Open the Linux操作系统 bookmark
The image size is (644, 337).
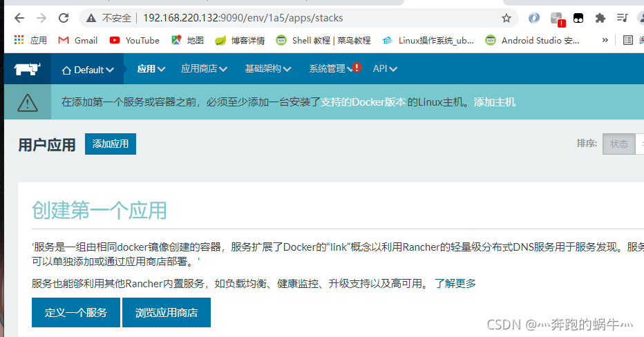tap(428, 40)
